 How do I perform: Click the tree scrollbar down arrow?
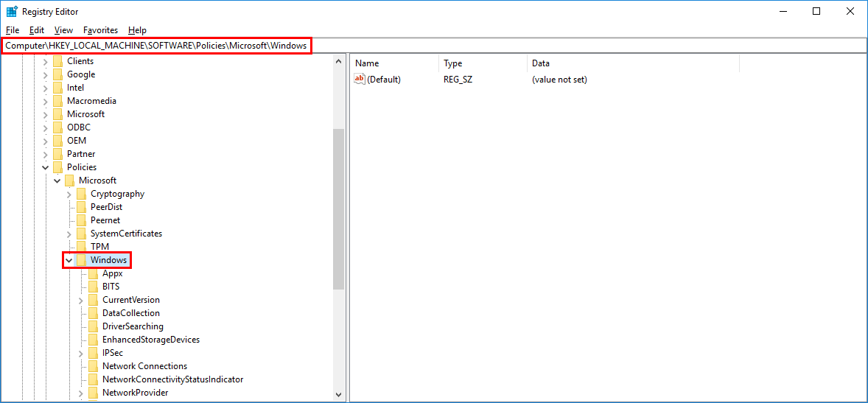pos(339,394)
